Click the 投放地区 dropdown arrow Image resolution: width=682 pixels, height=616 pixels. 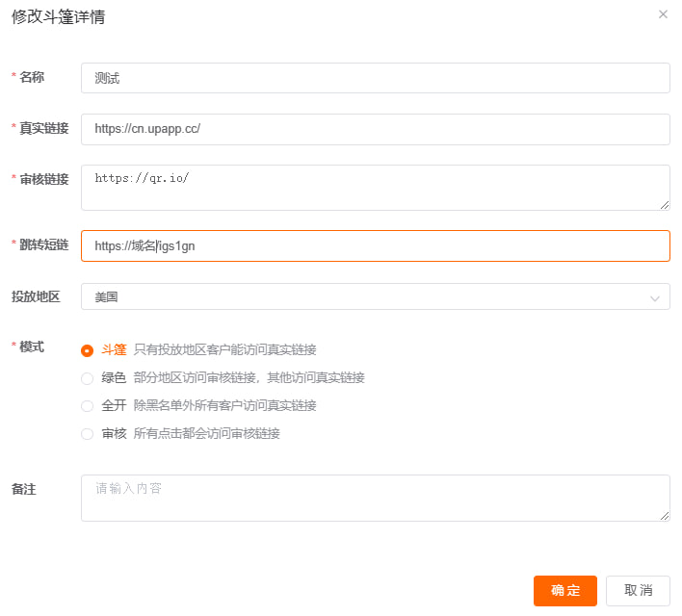[655, 298]
